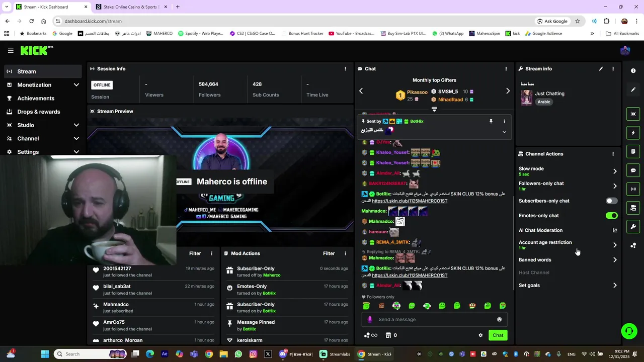The height and width of the screenshot is (362, 644).
Task: Open the chat bubble widget icon
Action: [x=633, y=170]
